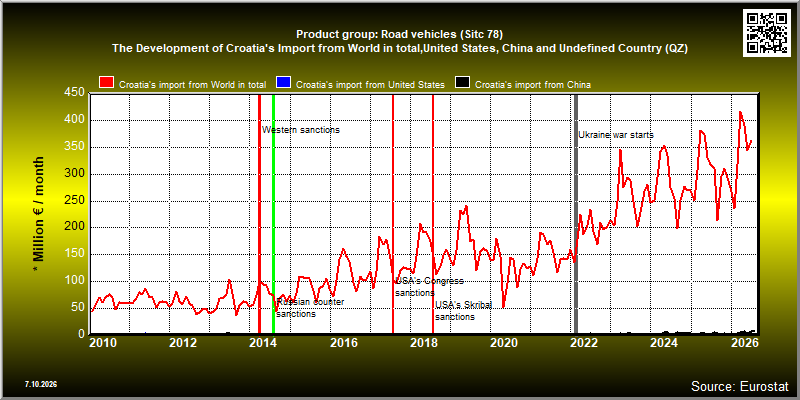Click the x-axis year 2022
This screenshot has width=800, height=400.
[x=584, y=342]
